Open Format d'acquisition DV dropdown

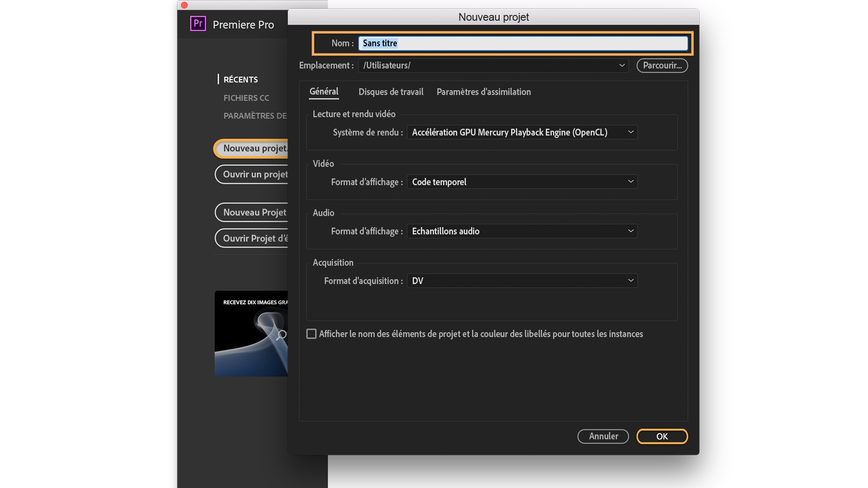coord(522,281)
